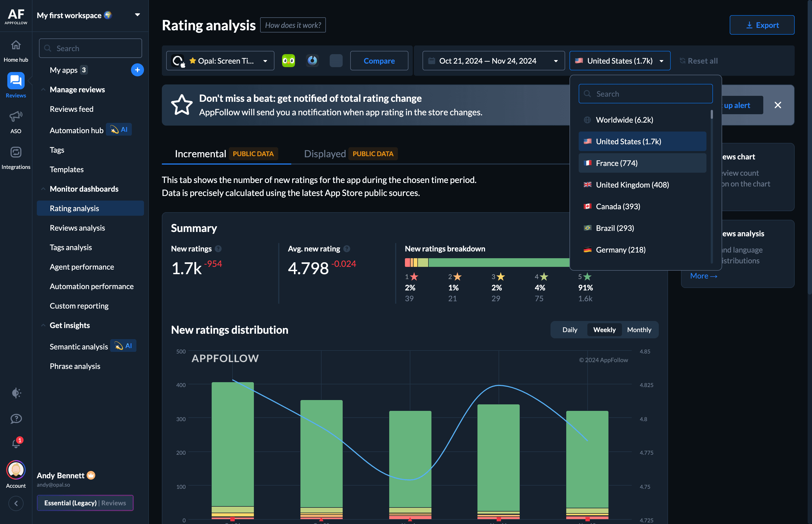This screenshot has width=812, height=524.
Task: Close the rating alert banner
Action: coord(778,105)
